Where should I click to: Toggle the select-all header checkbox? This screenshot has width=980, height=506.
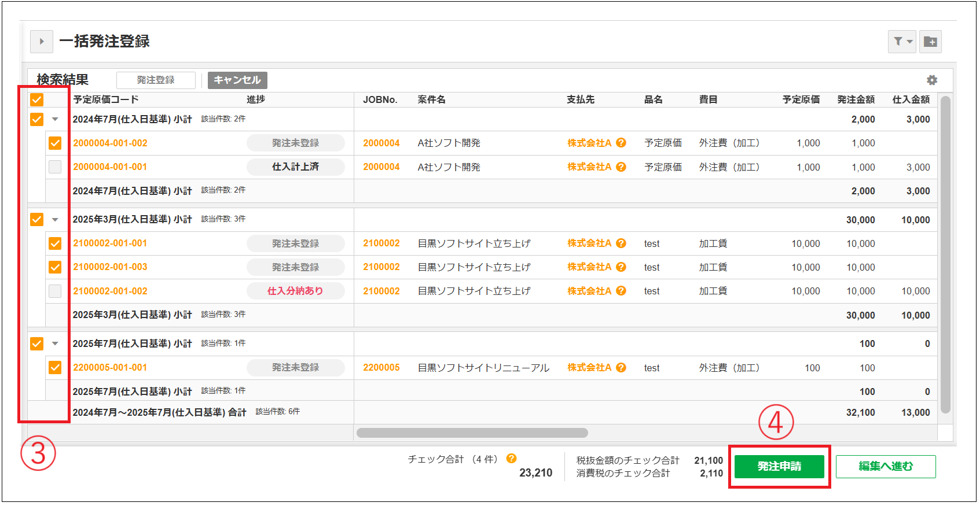[36, 99]
